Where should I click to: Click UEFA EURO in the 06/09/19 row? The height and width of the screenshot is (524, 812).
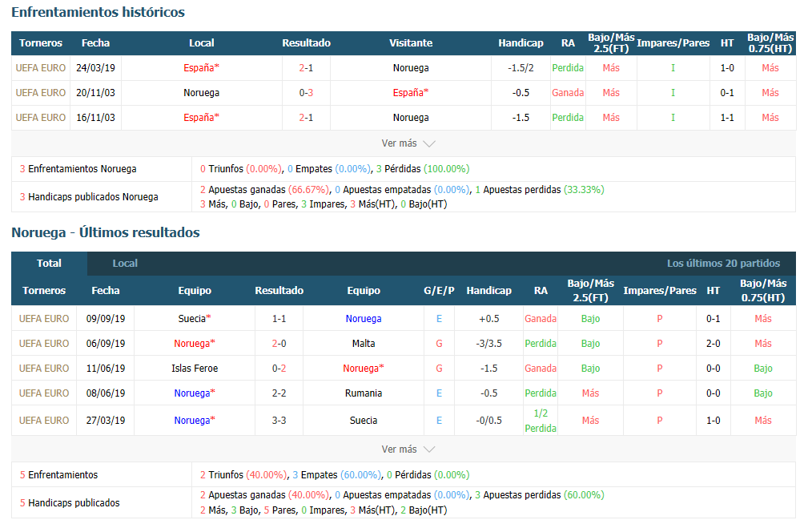[44, 344]
